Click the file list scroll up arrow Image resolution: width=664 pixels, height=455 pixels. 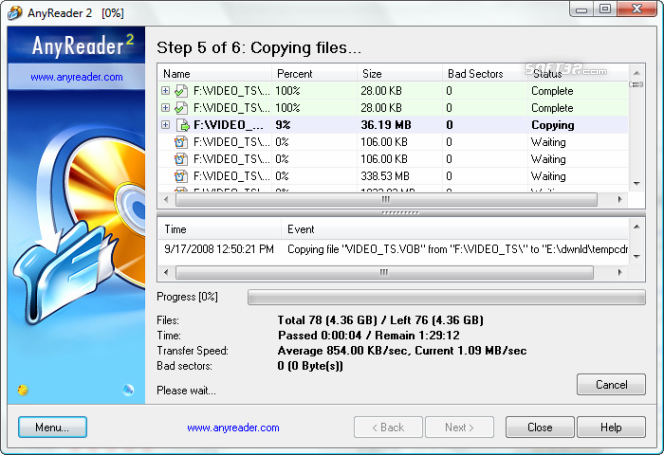coord(636,73)
